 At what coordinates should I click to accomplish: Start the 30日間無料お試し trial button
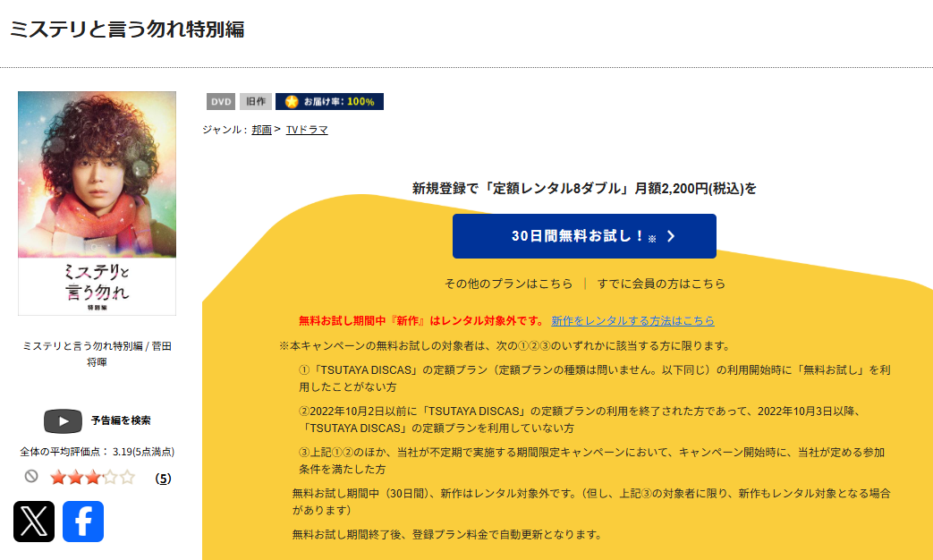(584, 236)
